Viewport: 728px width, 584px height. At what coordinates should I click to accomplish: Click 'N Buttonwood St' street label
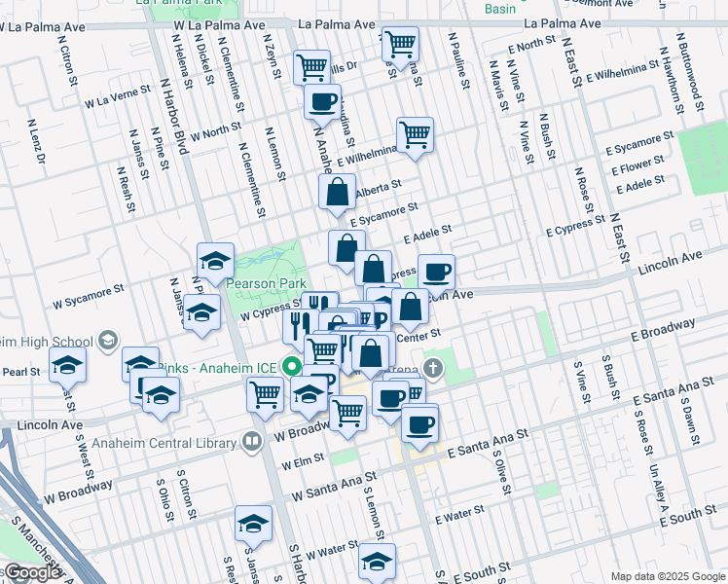pos(689,71)
